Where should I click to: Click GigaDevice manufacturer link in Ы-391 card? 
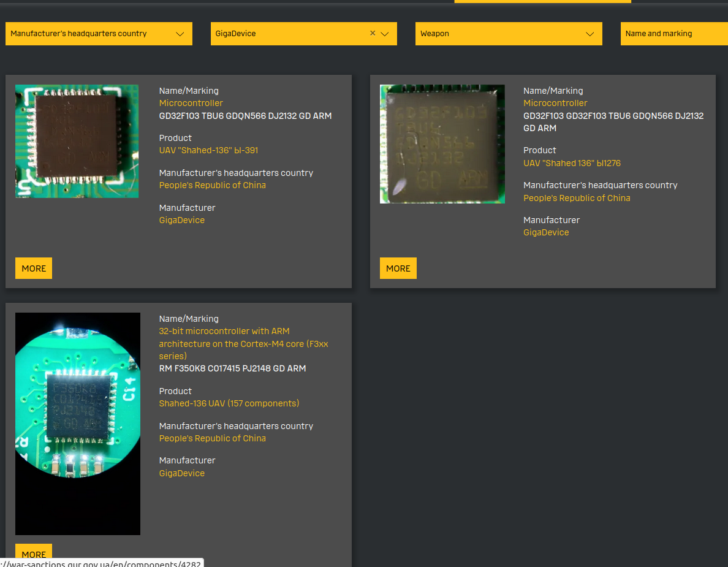click(x=181, y=220)
